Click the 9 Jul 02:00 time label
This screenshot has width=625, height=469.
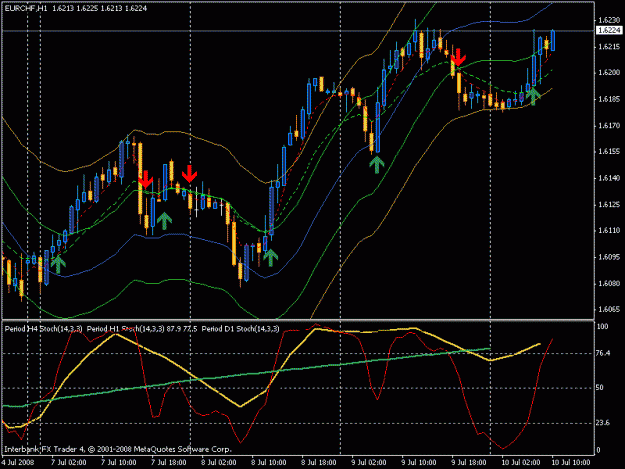pyautogui.click(x=369, y=462)
